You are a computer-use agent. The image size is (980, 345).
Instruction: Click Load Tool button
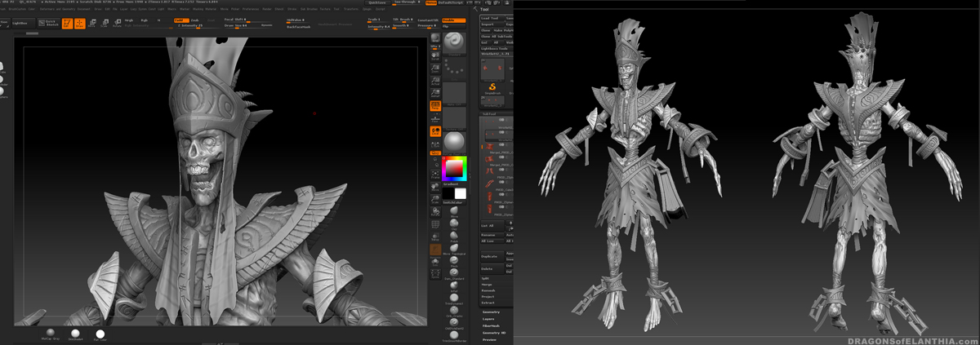pos(491,18)
